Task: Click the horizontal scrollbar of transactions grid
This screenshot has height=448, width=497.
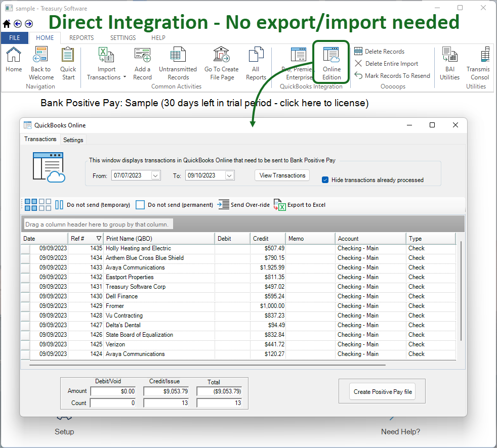Action: click(x=208, y=365)
